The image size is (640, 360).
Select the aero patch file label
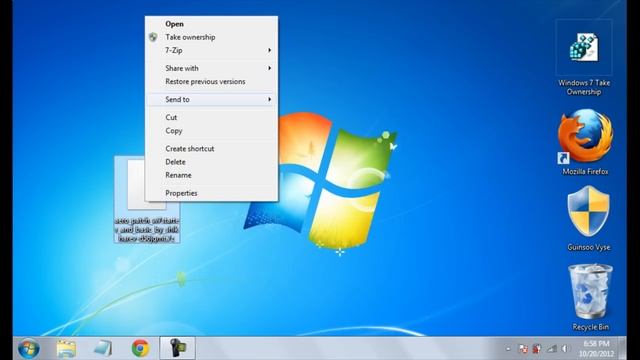tap(147, 229)
